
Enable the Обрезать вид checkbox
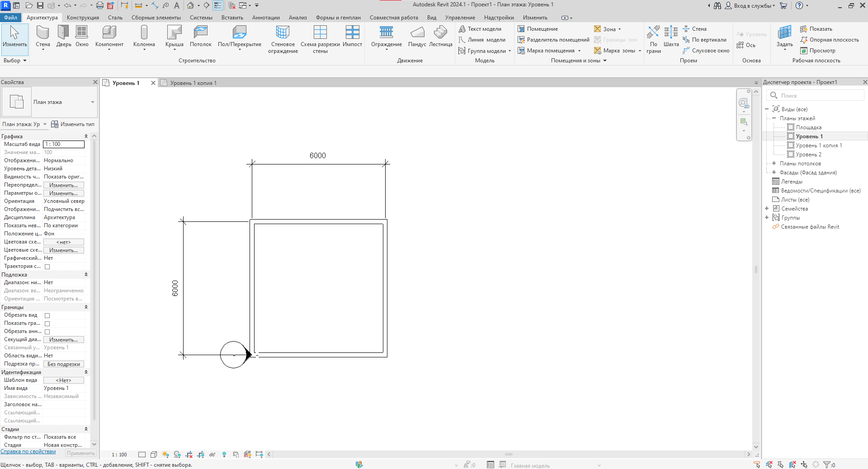point(47,315)
